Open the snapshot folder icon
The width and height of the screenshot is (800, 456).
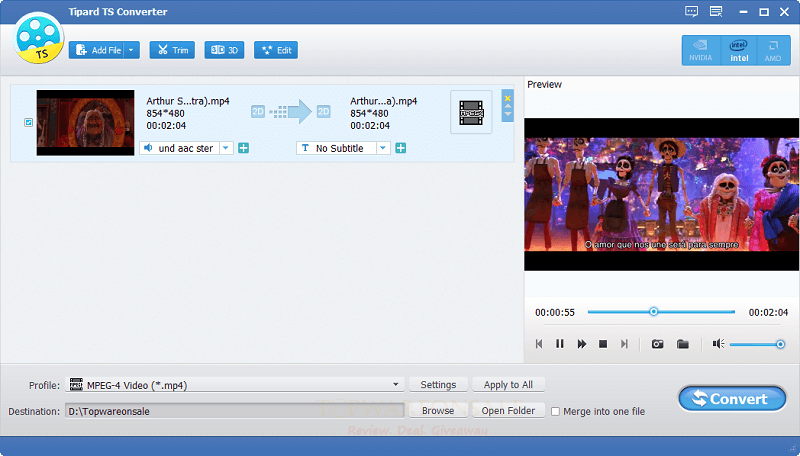[x=683, y=344]
